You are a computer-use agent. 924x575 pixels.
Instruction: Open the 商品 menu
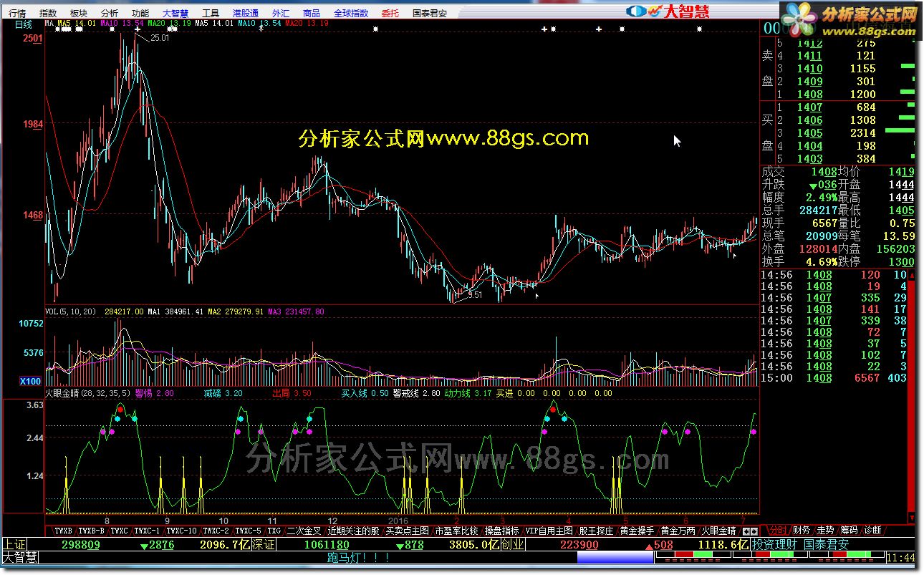[x=312, y=13]
